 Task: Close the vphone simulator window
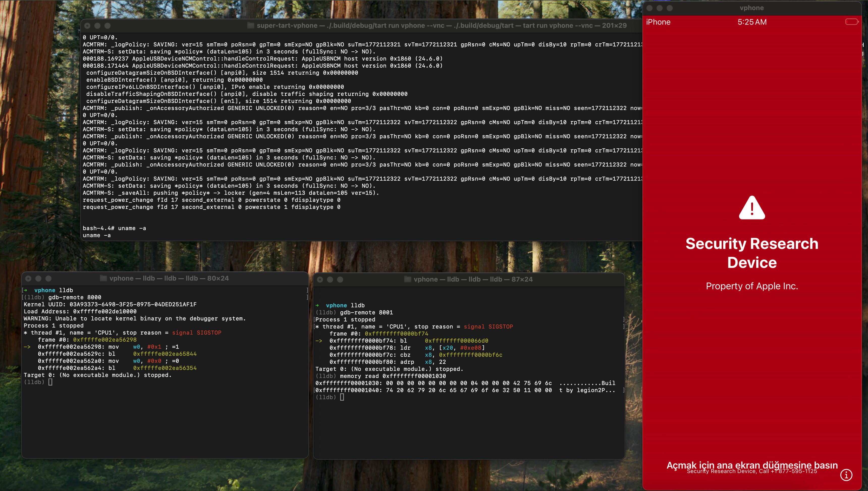(x=649, y=8)
